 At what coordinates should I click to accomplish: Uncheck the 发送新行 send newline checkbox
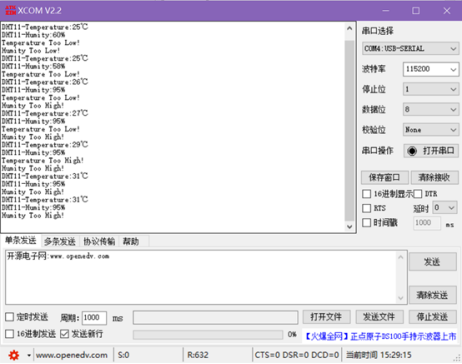[64, 334]
